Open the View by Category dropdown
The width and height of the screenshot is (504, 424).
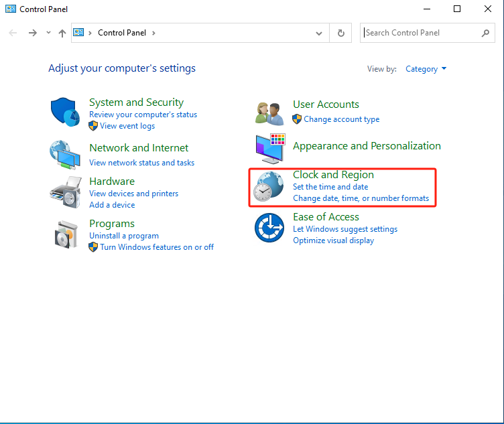point(426,69)
